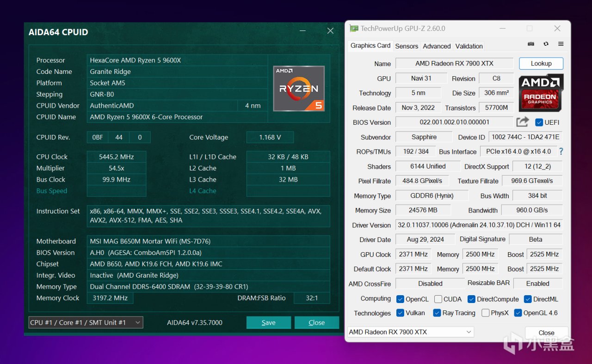
Task: Toggle the PhysX checkbox
Action: coord(485,313)
